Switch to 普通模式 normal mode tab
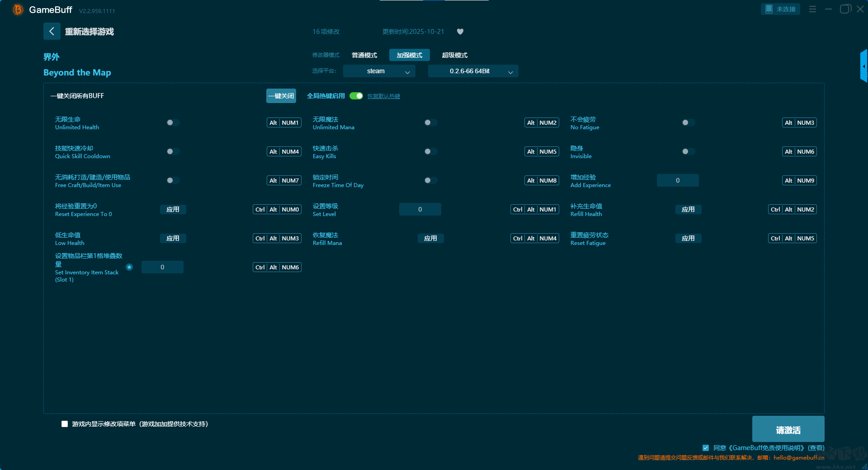This screenshot has height=470, width=868. (364, 55)
